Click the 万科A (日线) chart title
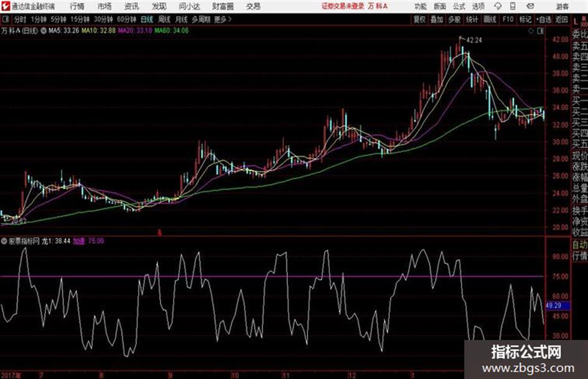The image size is (588, 379). (x=20, y=30)
